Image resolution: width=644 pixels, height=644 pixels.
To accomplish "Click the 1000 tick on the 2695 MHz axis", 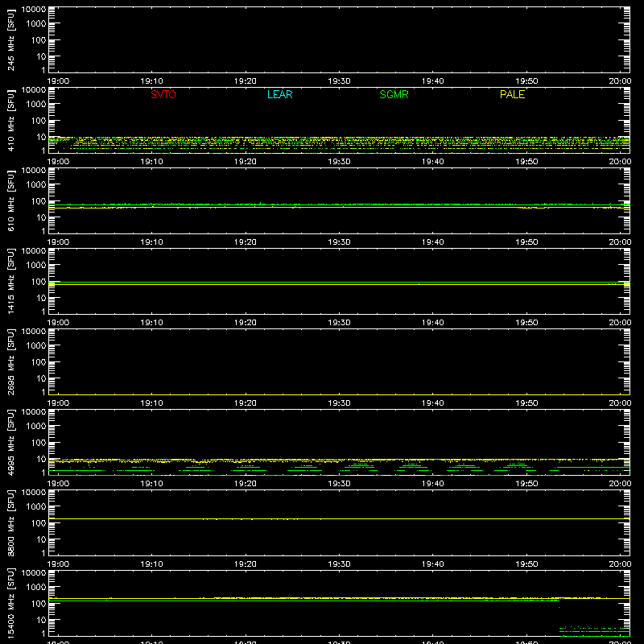I will (36, 346).
